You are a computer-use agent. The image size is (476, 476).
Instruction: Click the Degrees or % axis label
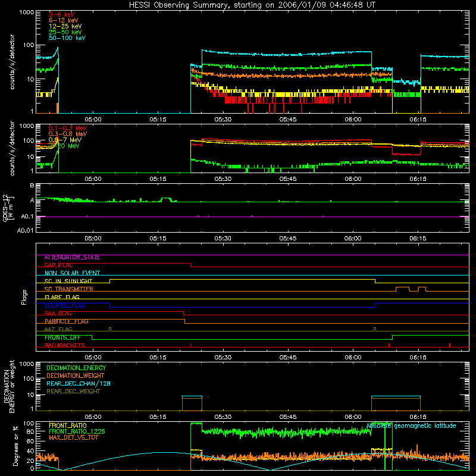coord(16,446)
